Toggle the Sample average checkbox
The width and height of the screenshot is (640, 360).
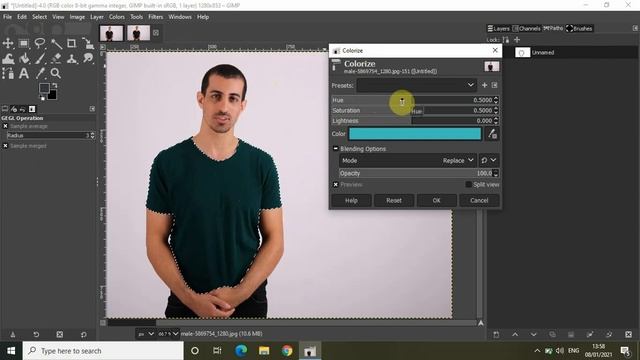click(x=5, y=126)
